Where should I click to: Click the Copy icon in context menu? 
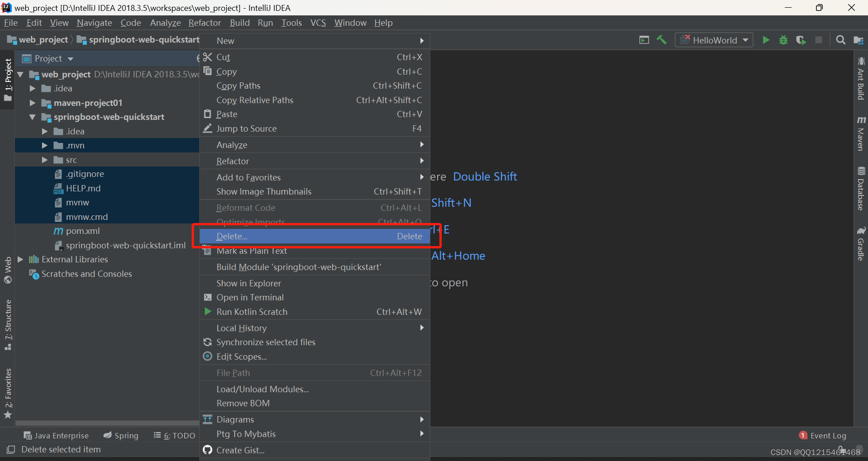pyautogui.click(x=208, y=71)
